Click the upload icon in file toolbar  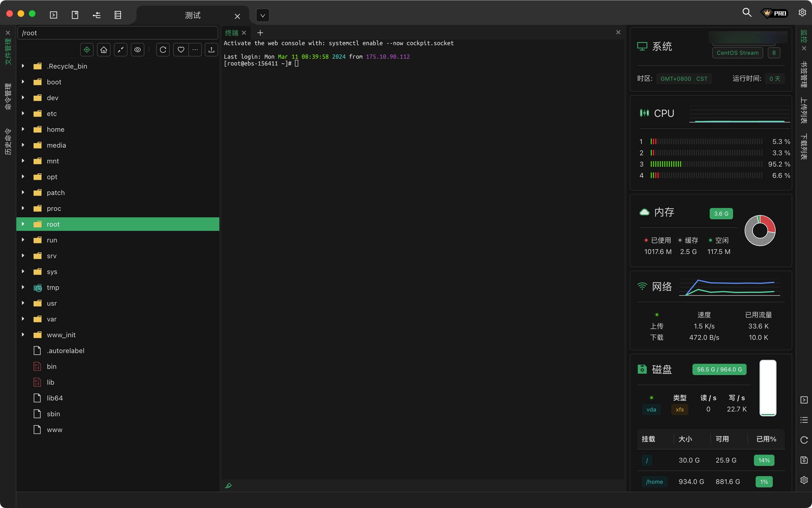tap(211, 50)
